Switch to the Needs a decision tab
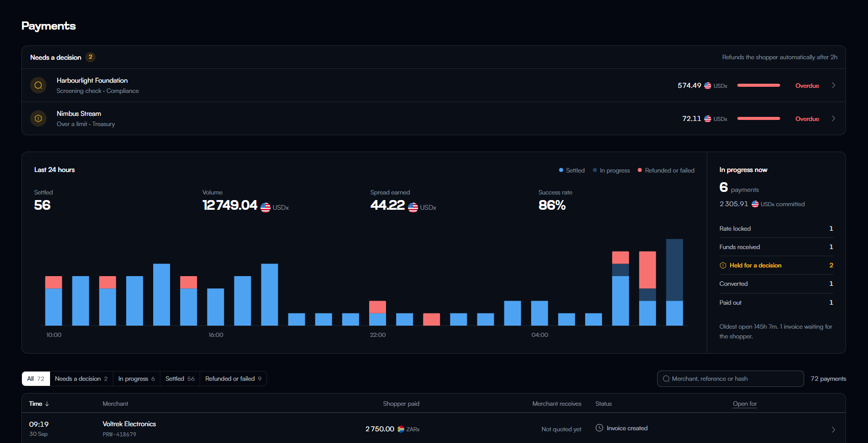Image resolution: width=868 pixels, height=443 pixels. click(81, 379)
